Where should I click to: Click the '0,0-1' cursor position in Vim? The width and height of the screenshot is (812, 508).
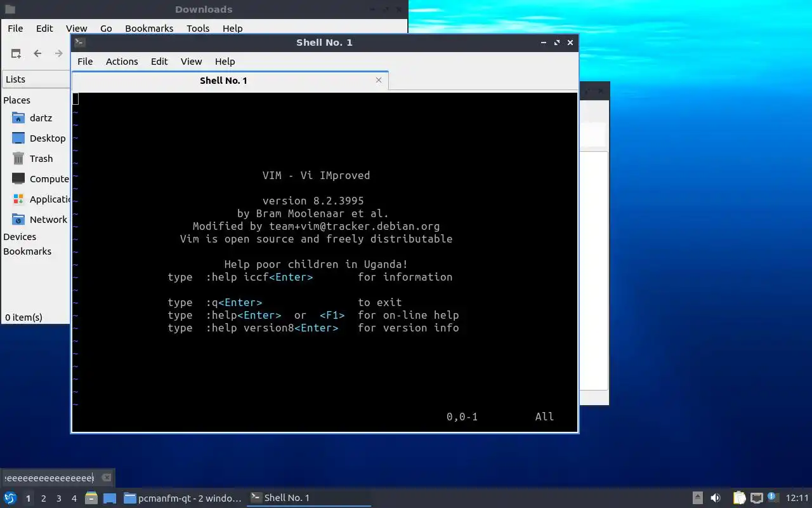(x=462, y=417)
